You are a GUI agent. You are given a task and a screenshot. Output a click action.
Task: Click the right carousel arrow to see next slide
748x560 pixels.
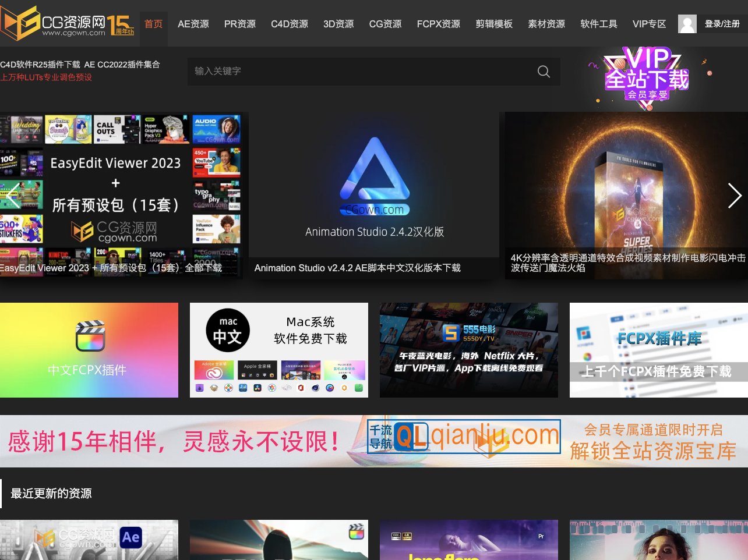pyautogui.click(x=735, y=196)
